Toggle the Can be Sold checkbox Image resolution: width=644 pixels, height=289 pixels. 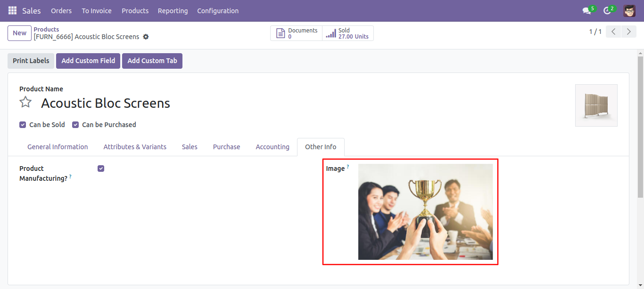[x=23, y=125]
